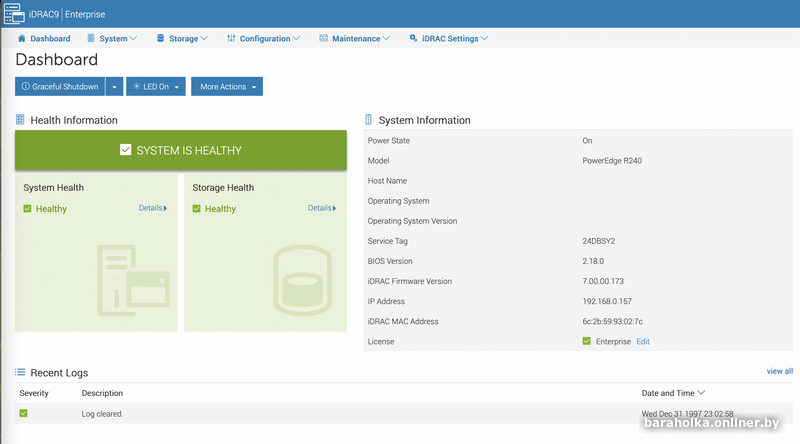Screen dimensions: 800x444
Task: Click the BIOS version 2.18.0
Action: tap(593, 261)
